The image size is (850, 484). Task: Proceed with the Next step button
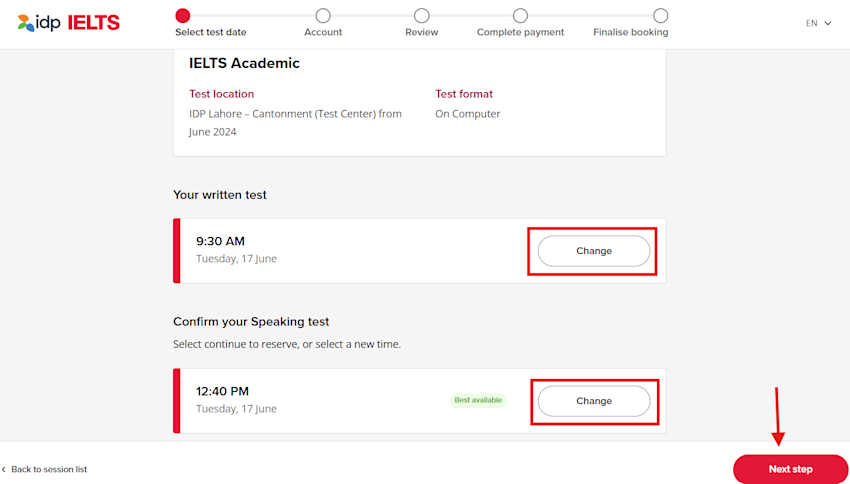(x=790, y=469)
